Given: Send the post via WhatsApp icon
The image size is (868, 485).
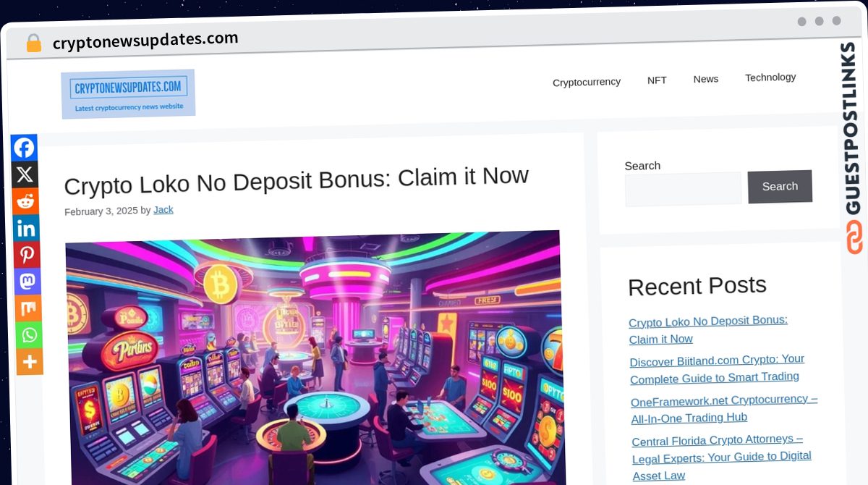Looking at the screenshot, I should tap(29, 335).
